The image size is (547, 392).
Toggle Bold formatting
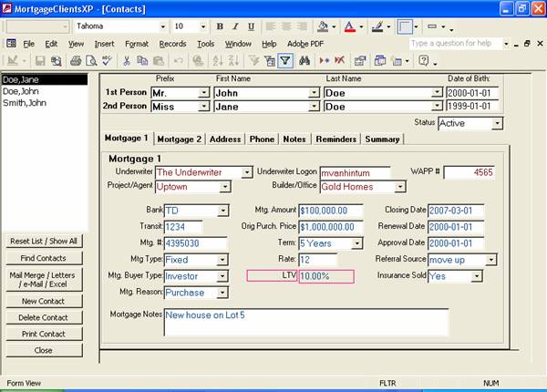220,26
